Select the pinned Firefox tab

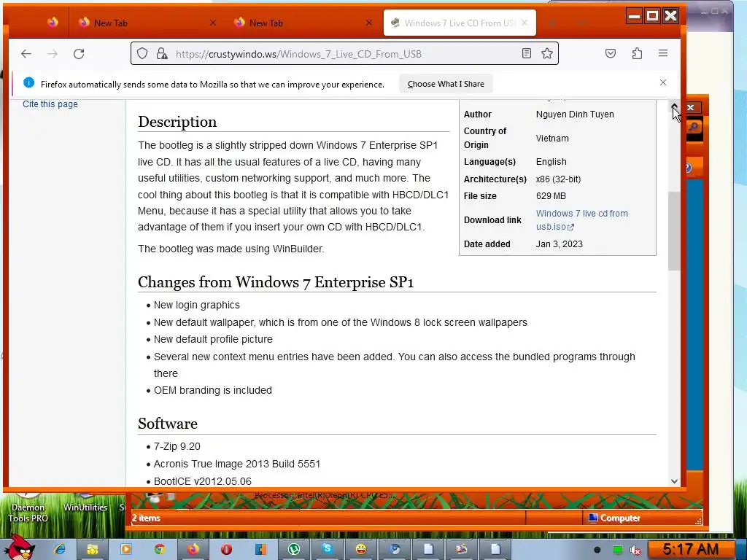point(53,23)
